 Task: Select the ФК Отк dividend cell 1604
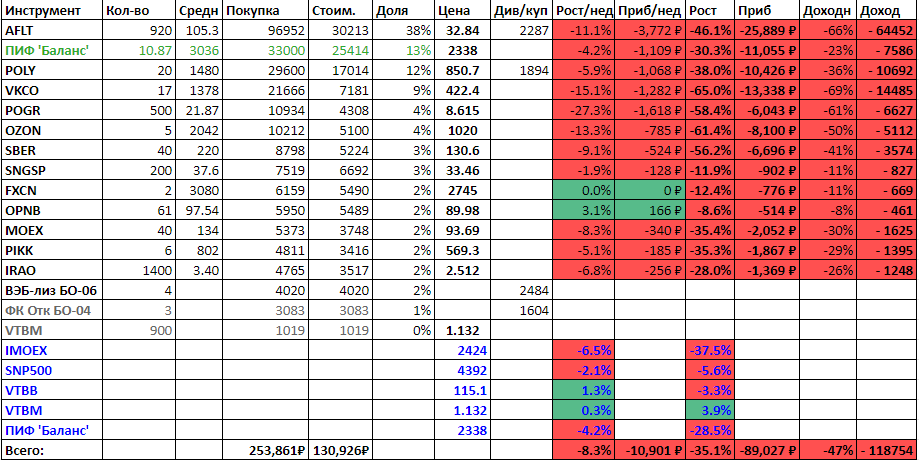(522, 311)
